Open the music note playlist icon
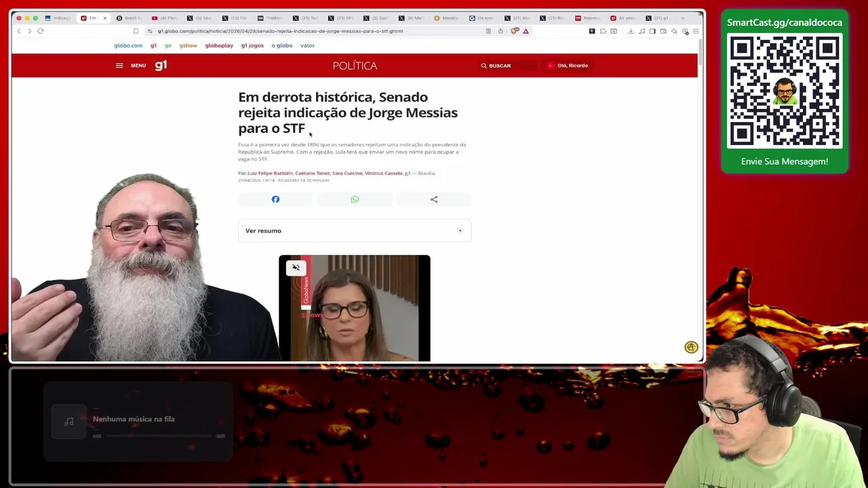The width and height of the screenshot is (868, 488). 642,31
